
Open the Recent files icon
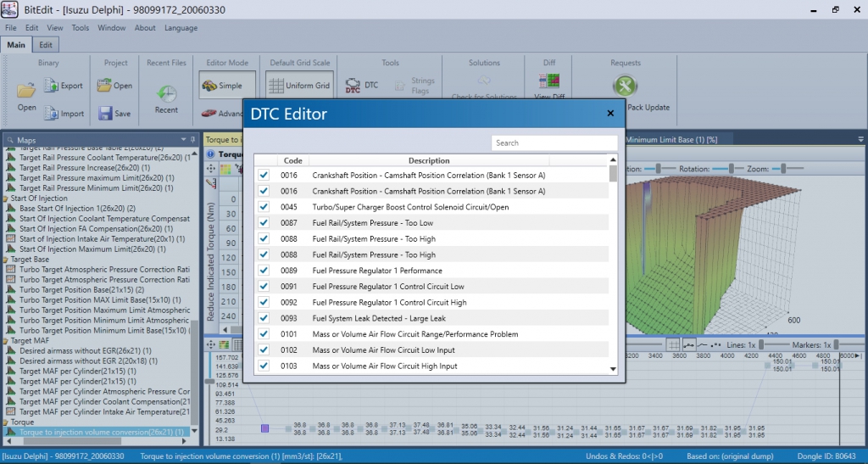click(166, 93)
